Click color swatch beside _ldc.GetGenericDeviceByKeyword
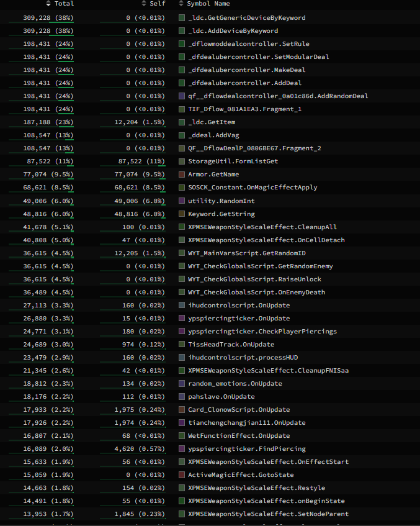420x526 pixels. pos(182,18)
